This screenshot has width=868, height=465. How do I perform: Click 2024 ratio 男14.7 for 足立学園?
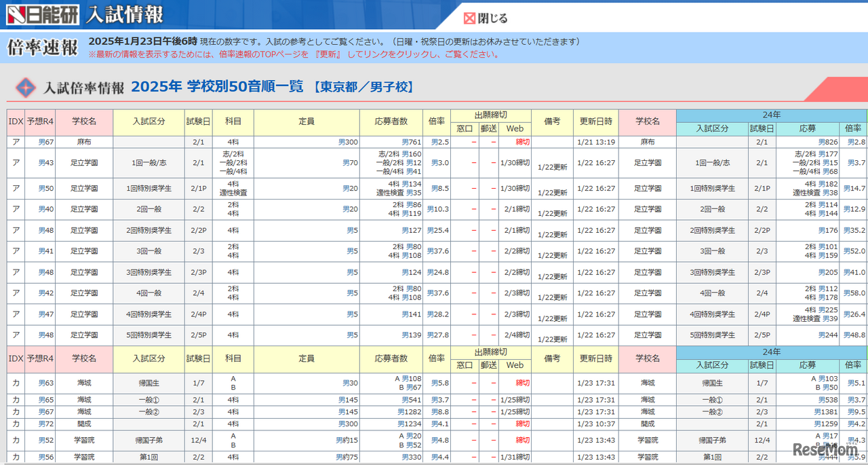click(854, 189)
